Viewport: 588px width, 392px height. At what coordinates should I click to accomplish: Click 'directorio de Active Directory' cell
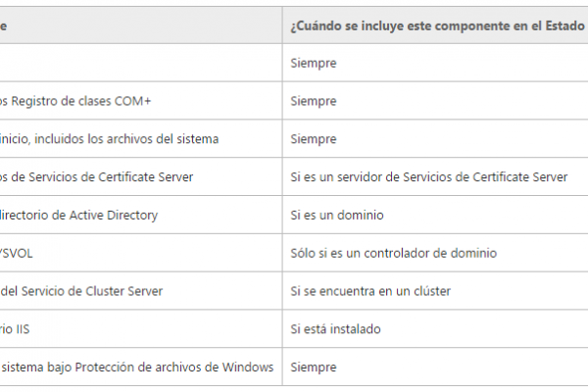(78, 215)
